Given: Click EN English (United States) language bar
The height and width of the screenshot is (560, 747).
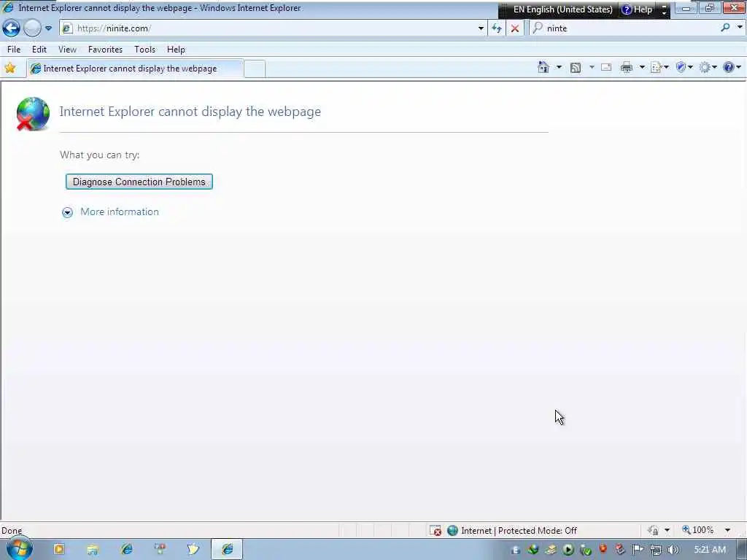Looking at the screenshot, I should point(562,9).
